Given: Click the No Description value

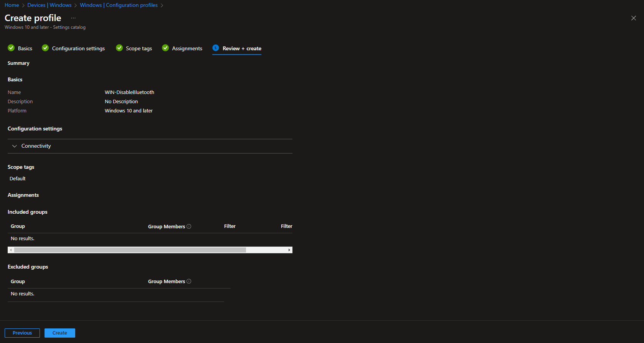Looking at the screenshot, I should click(121, 102).
